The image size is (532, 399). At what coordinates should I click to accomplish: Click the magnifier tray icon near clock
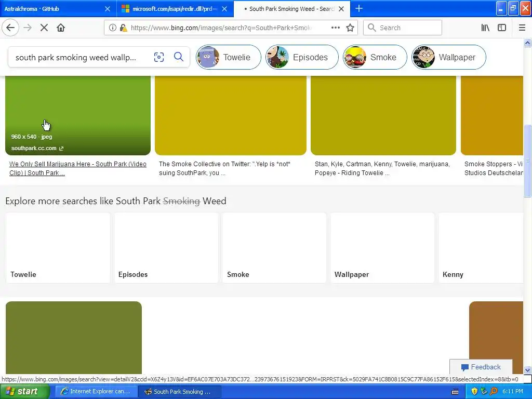494,392
